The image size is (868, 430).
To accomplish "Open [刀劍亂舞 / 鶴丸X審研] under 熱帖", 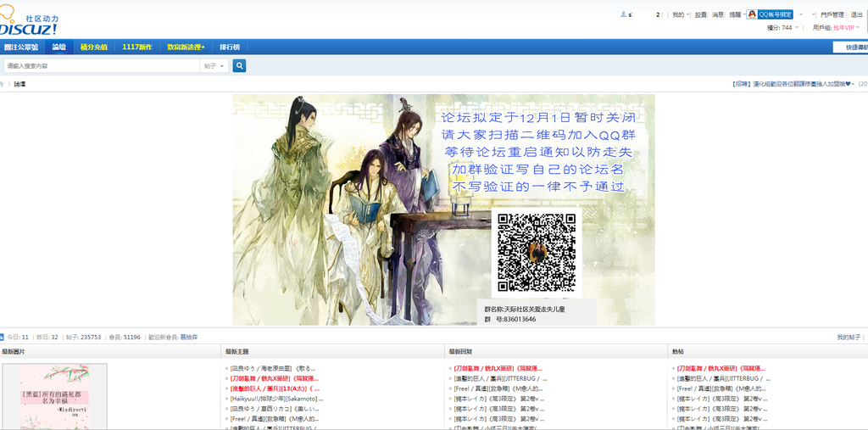I will [721, 368].
